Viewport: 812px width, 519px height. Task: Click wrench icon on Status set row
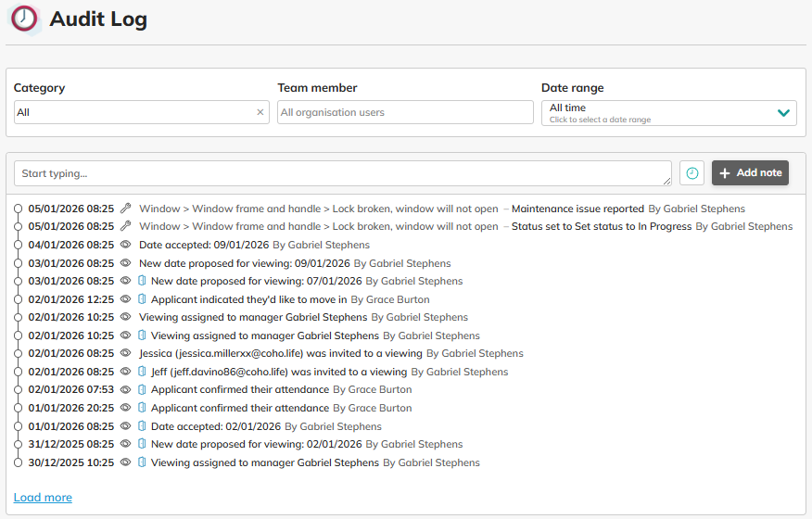(127, 226)
